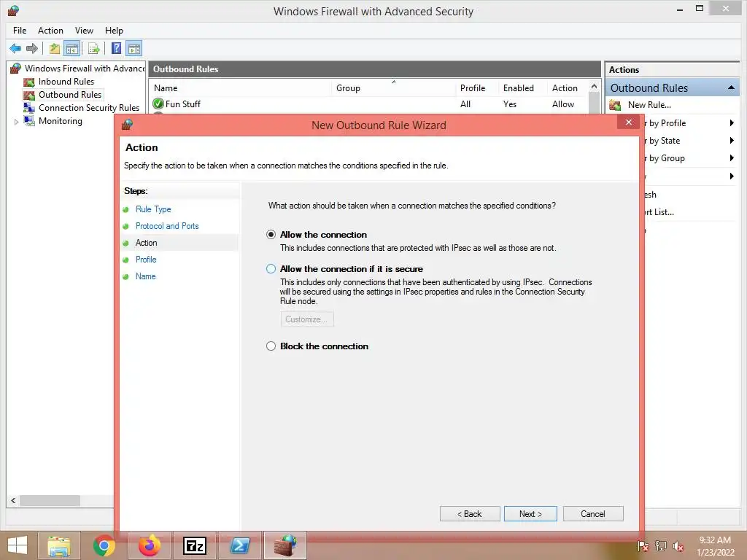
Task: Click the firewall icon in wizard title bar
Action: (x=127, y=125)
